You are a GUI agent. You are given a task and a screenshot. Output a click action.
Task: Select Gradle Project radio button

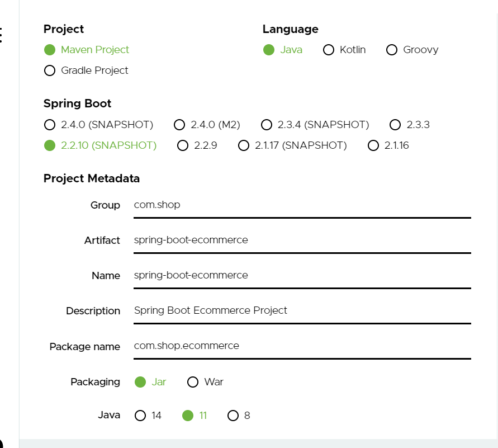point(50,70)
